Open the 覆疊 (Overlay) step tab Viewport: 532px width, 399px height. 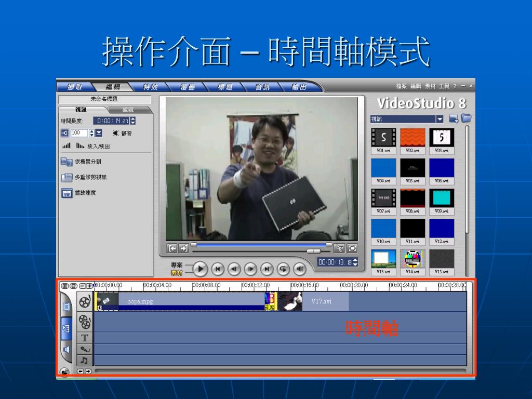(188, 87)
